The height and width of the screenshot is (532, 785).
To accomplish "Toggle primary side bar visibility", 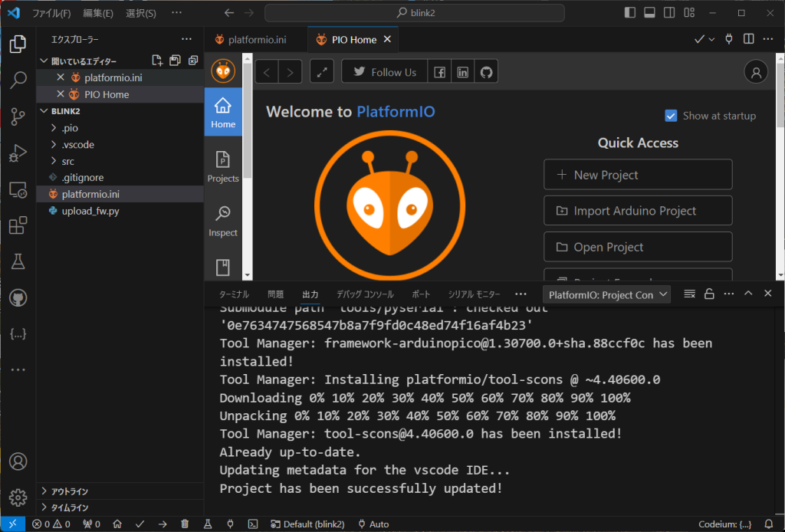I will pos(630,12).
